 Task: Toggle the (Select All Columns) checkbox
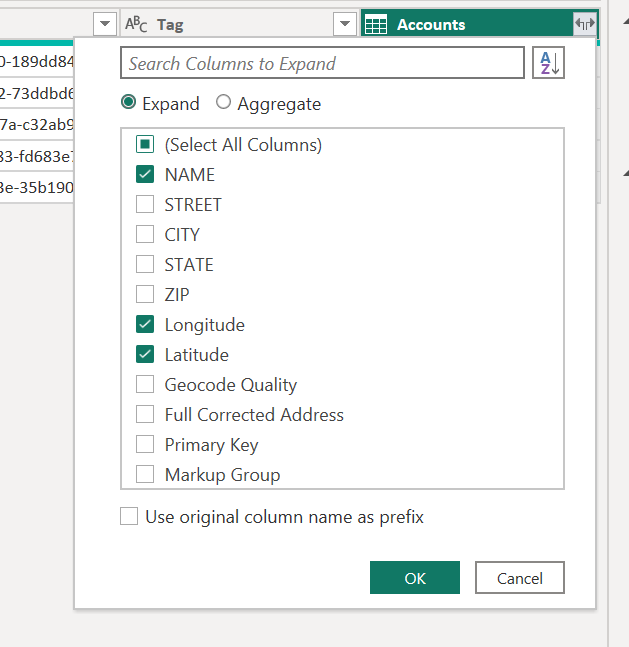pos(145,145)
